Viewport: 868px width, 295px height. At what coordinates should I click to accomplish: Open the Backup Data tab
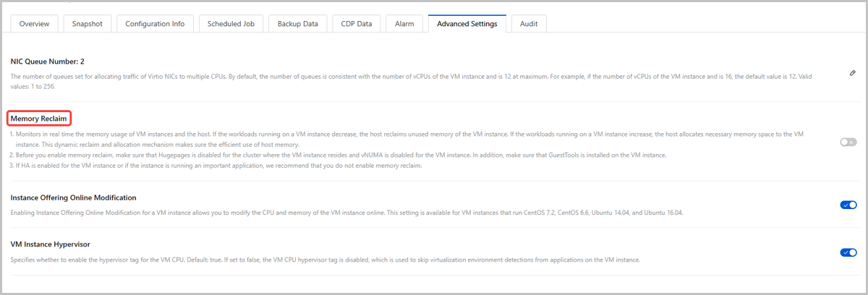(x=298, y=24)
